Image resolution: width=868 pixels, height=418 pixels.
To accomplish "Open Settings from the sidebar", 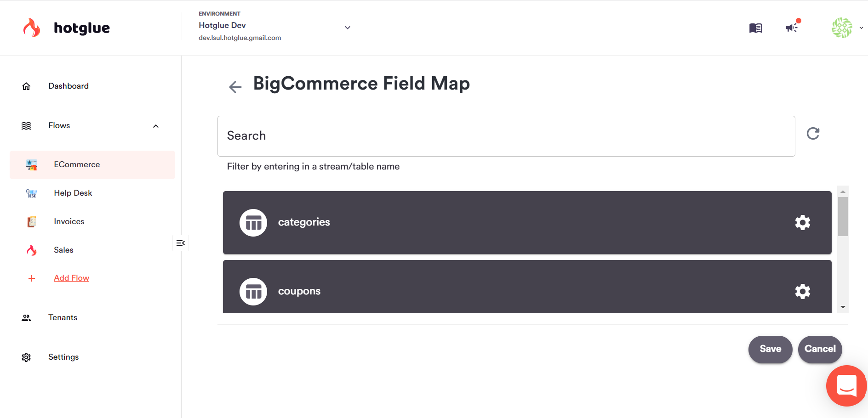I will pyautogui.click(x=63, y=357).
